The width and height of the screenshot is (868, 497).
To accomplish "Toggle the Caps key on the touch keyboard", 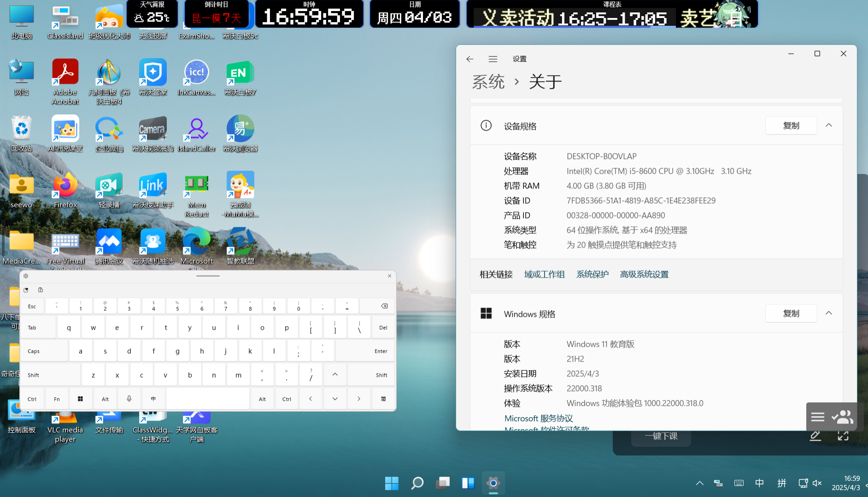I will click(x=44, y=351).
